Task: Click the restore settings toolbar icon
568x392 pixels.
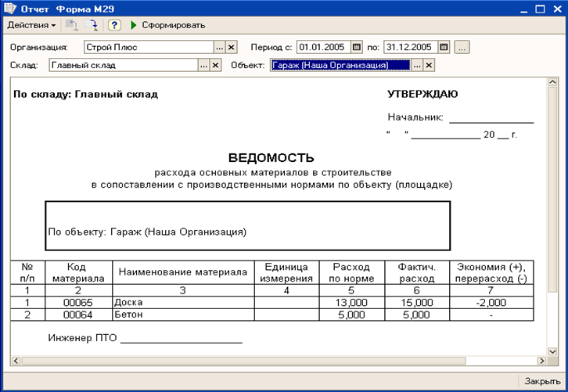Action: [71, 25]
